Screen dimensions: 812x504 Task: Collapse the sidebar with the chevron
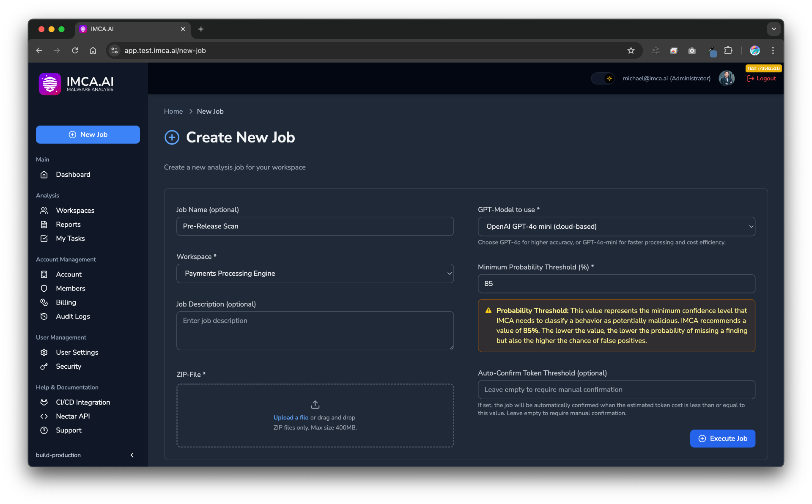(x=132, y=455)
